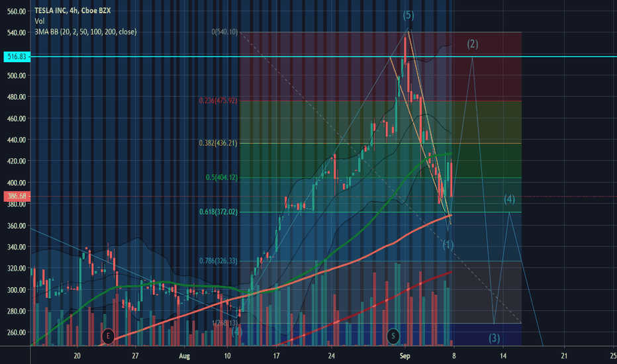The image size is (617, 364).
Task: Click the 540.00 price axis label
Action: click(17, 32)
